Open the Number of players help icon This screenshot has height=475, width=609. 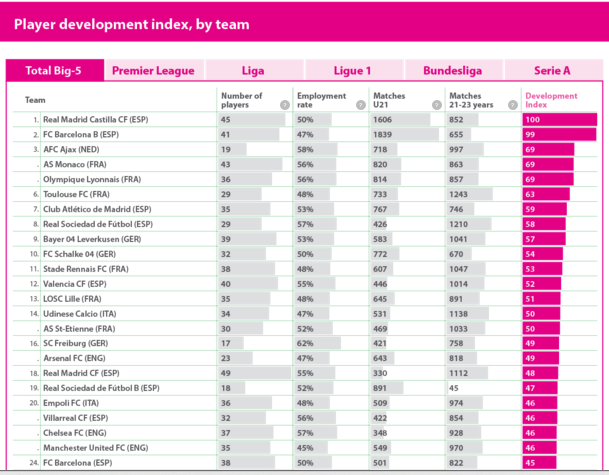(x=285, y=105)
